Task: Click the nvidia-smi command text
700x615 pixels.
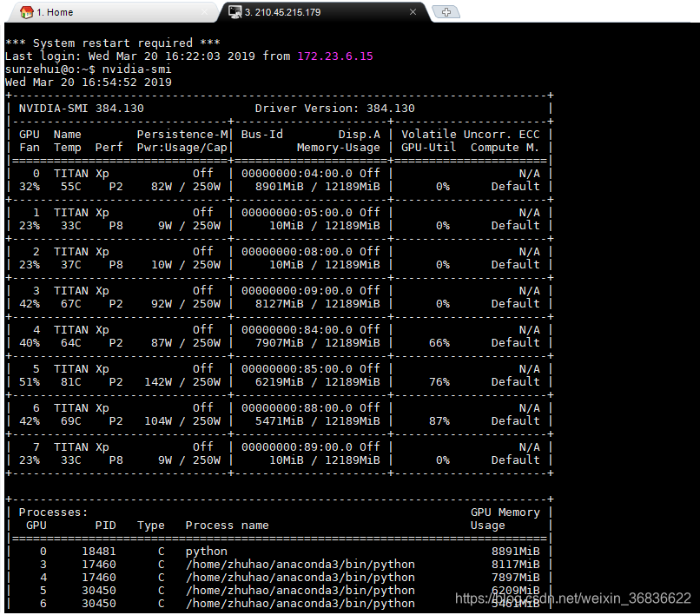Action: point(136,69)
